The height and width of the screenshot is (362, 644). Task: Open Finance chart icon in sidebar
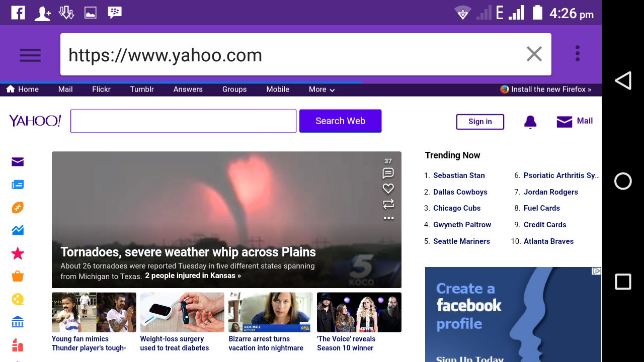point(18,230)
